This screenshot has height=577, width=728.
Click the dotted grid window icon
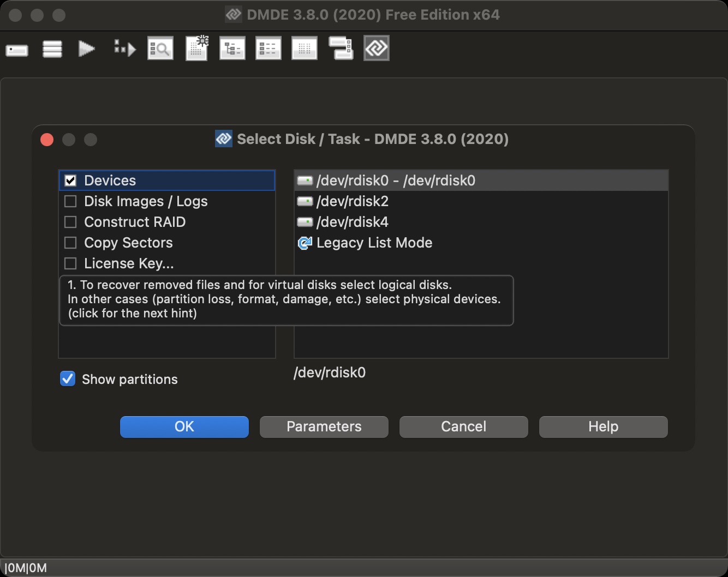point(305,49)
